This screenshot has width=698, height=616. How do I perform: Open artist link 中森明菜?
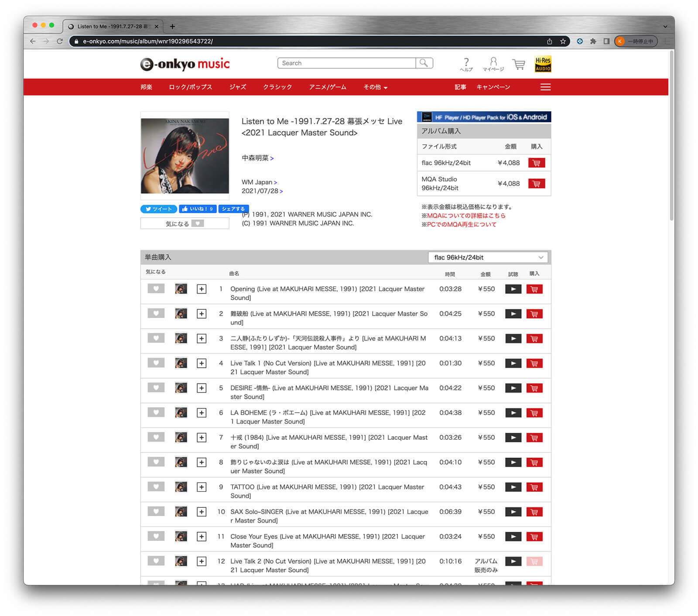click(x=257, y=158)
